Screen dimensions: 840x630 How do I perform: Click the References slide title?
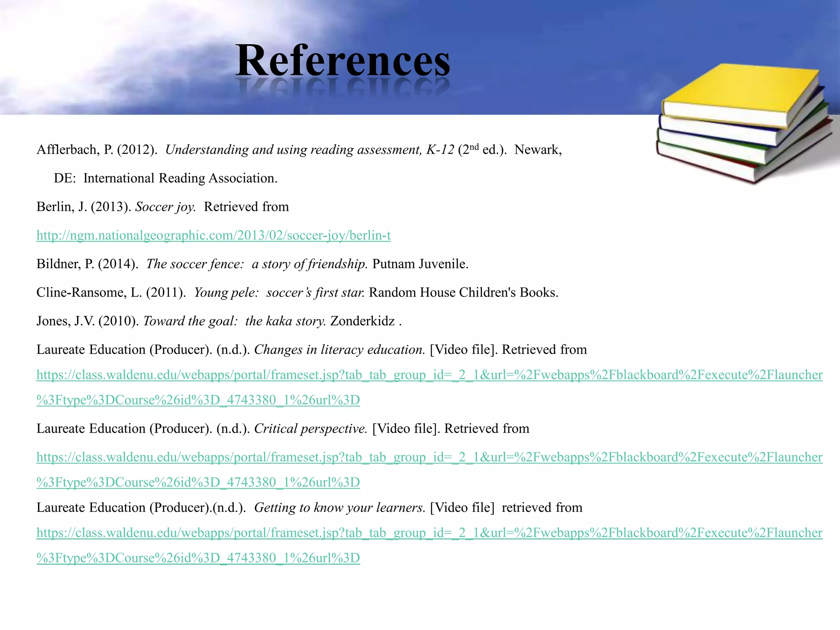343,62
